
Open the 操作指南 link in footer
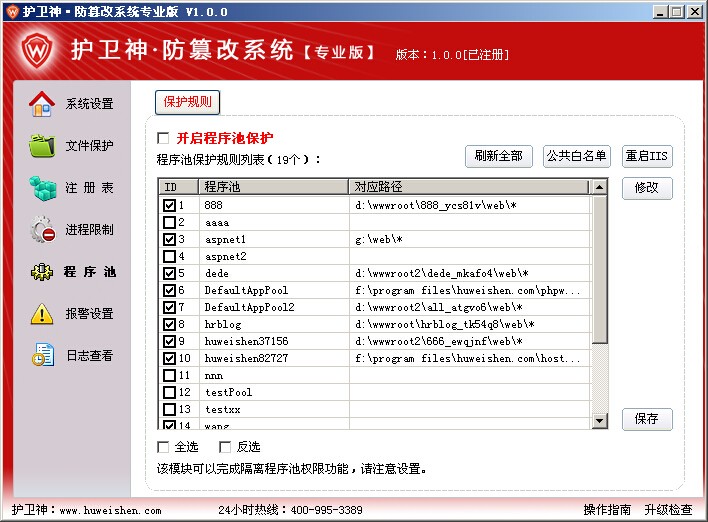607,510
